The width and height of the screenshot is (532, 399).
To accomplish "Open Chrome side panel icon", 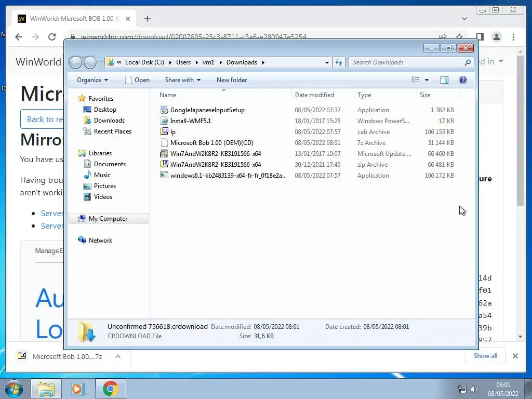I will pos(480,37).
